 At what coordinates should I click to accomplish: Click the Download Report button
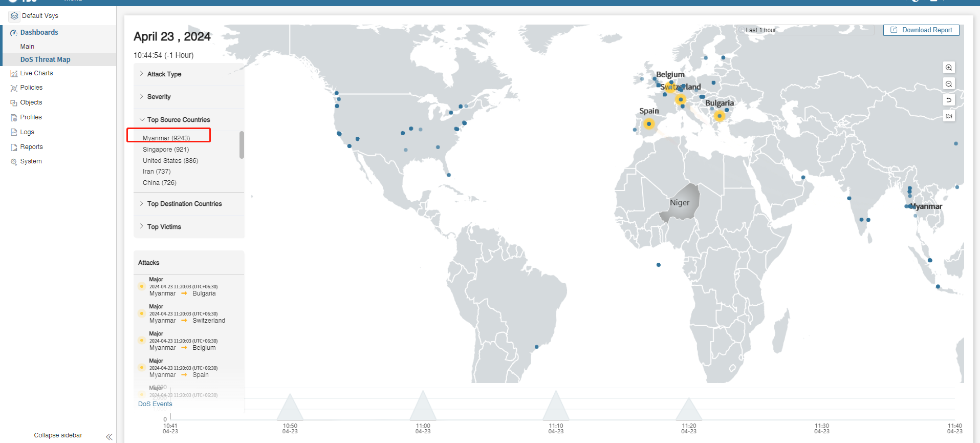tap(921, 30)
